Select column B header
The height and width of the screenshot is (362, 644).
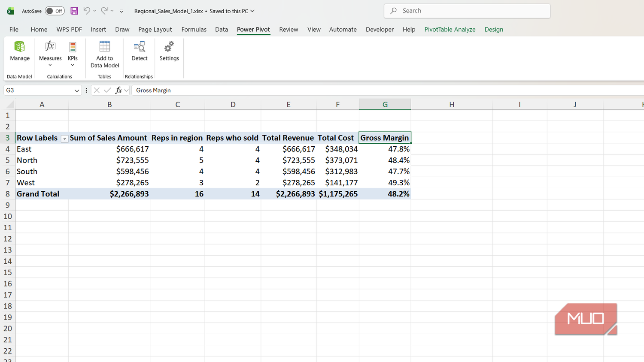click(x=109, y=104)
